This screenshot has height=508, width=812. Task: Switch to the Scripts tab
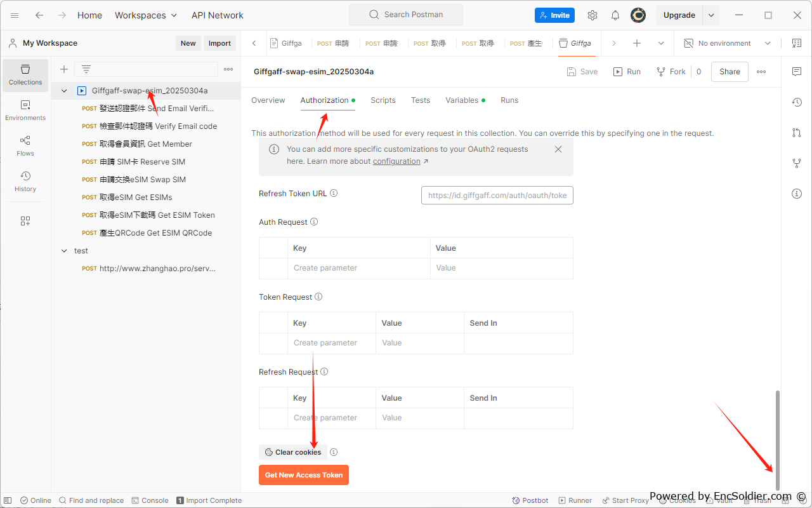383,100
